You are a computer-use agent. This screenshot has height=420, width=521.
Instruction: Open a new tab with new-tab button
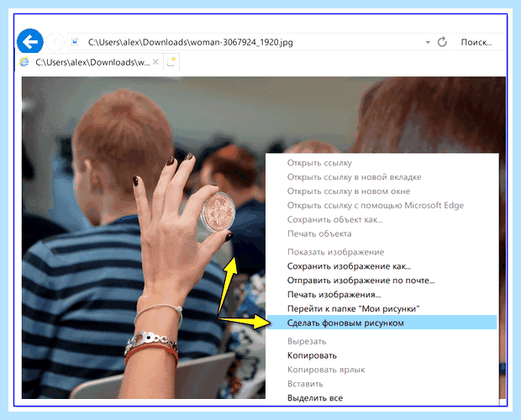coord(171,62)
